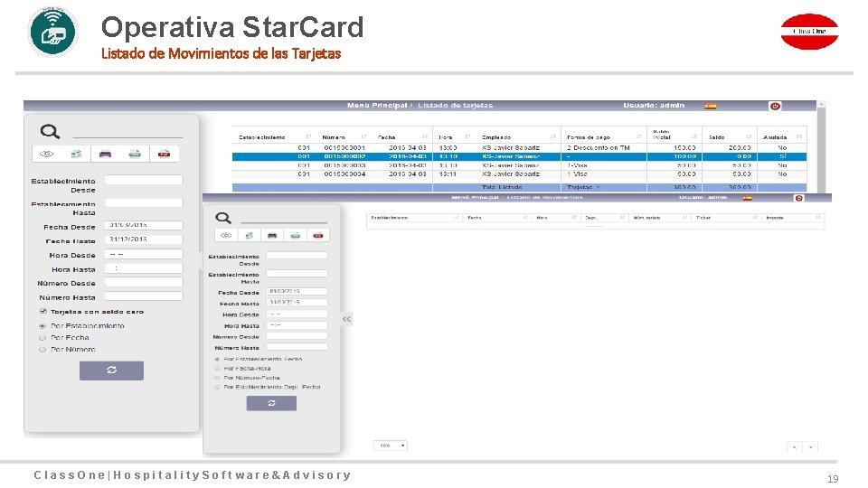Screen dimensions: 868x488
Task: Click dark printer icon in tarjetas panel
Action: tap(105, 154)
